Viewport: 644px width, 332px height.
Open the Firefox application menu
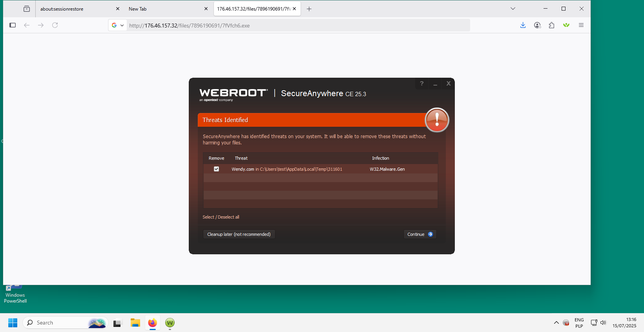[x=581, y=25]
